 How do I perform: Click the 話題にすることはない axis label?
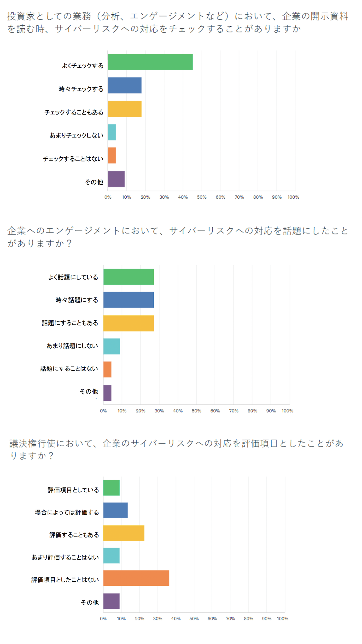click(69, 369)
